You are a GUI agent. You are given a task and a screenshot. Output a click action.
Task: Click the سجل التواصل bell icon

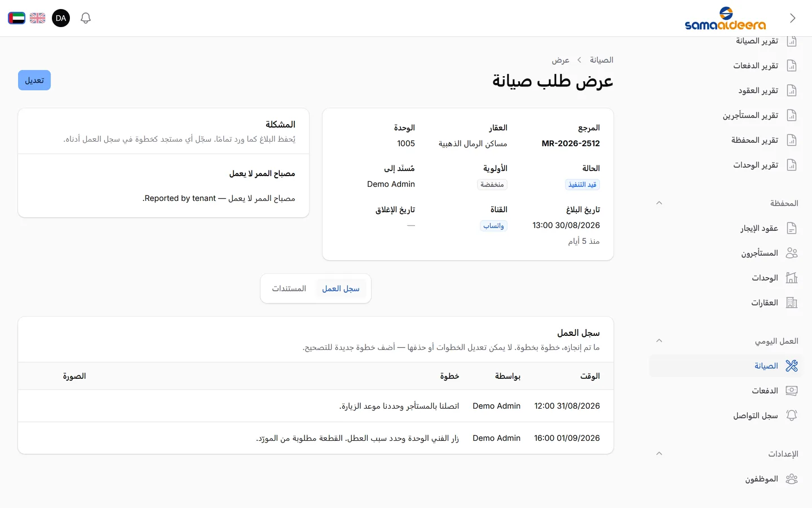(792, 415)
